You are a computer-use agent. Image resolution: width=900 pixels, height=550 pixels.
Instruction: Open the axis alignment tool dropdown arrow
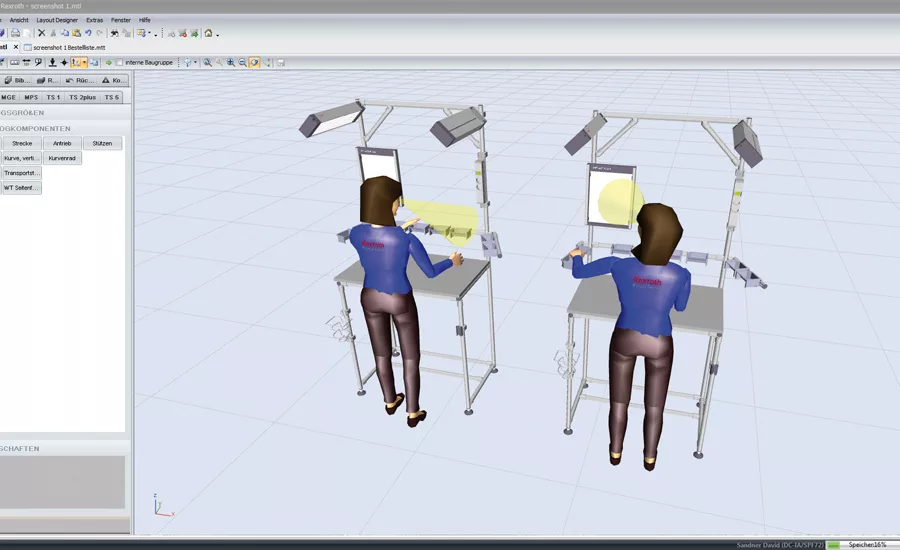pyautogui.click(x=84, y=63)
